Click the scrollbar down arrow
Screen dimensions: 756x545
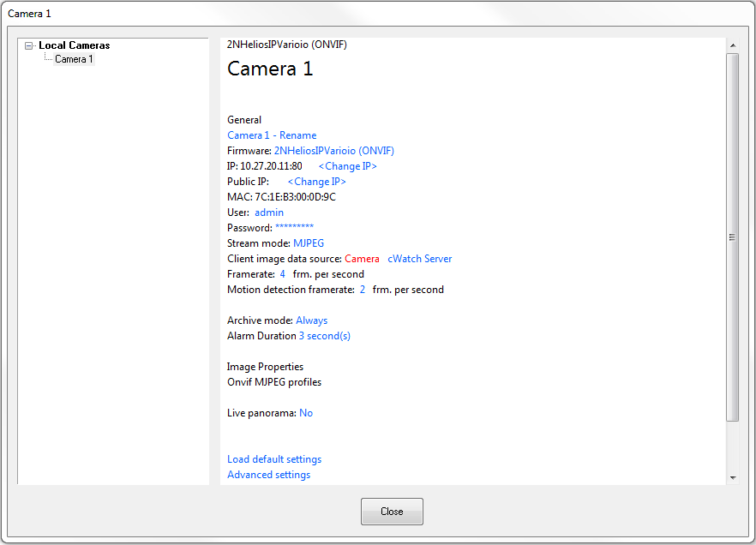click(732, 477)
